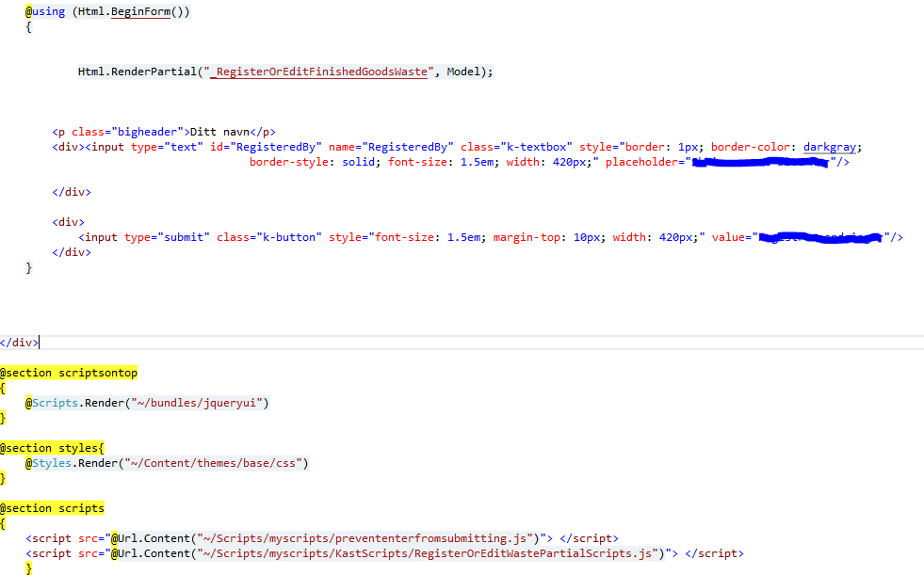Image resolution: width=924 pixels, height=575 pixels.
Task: Place the cursor after the closing </div> on the highlighted line
Action: pos(39,343)
